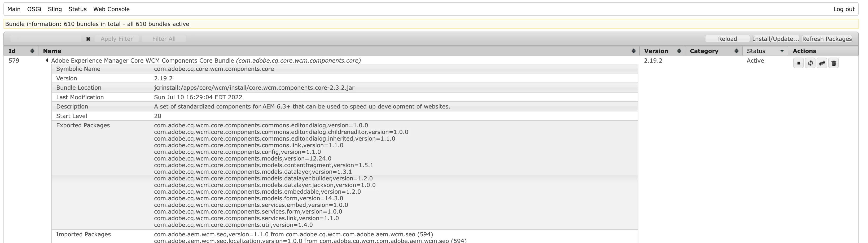868x243 pixels.
Task: Collapse bundle 579 details triangle
Action: (x=47, y=60)
